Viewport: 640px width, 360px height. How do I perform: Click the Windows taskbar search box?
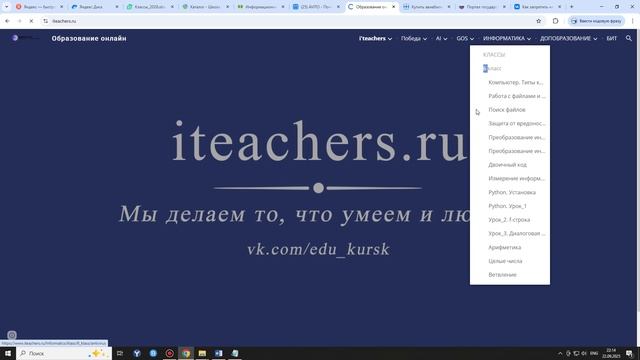click(64, 353)
